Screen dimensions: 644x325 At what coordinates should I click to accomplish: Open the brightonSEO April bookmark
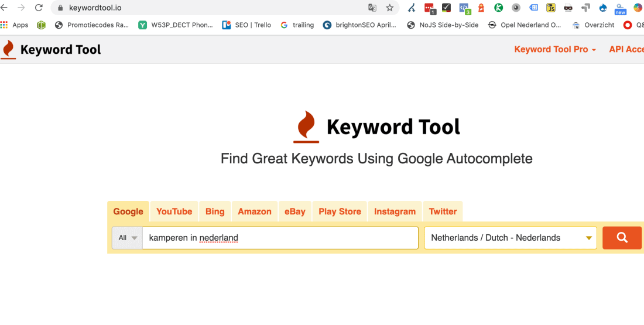360,25
